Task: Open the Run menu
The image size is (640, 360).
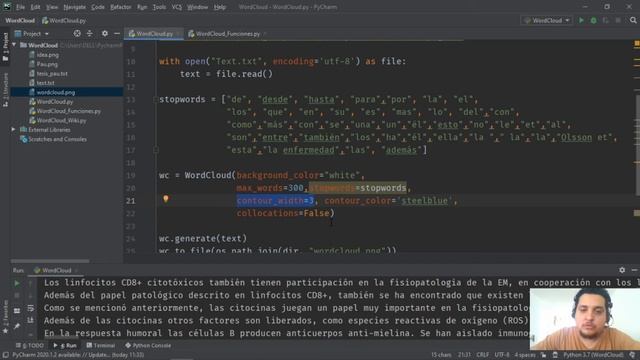Action: (x=142, y=7)
